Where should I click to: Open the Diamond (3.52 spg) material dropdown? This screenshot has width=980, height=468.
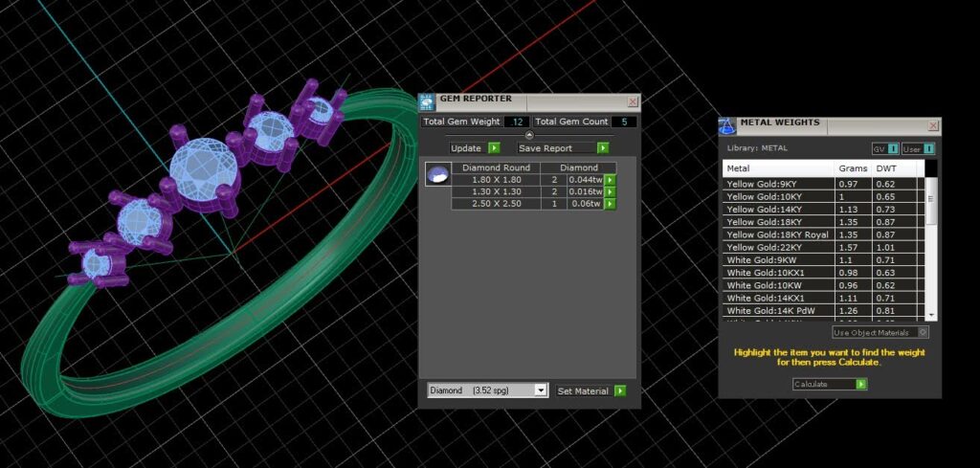[487, 390]
